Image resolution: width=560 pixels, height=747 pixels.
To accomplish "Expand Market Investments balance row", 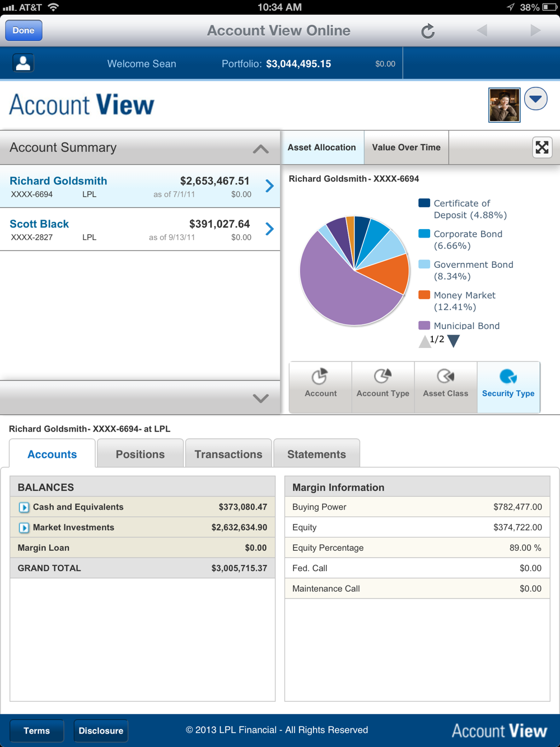I will [x=24, y=528].
